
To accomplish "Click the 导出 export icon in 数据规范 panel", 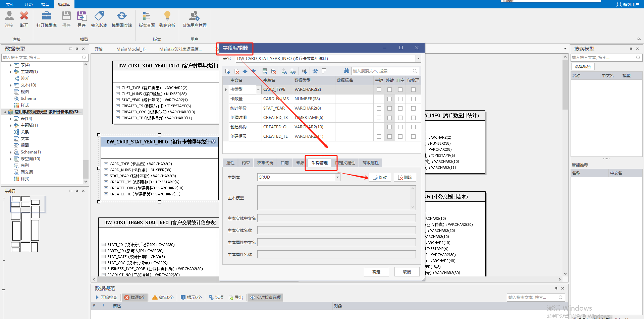I will point(231,298).
